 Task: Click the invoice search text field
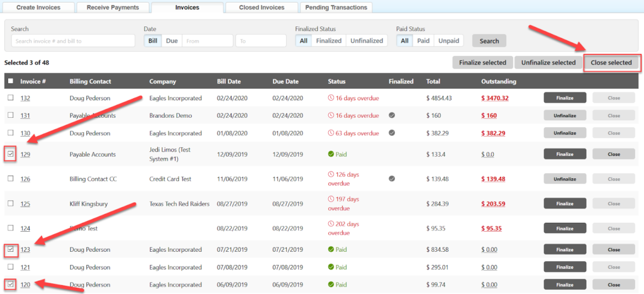[73, 41]
